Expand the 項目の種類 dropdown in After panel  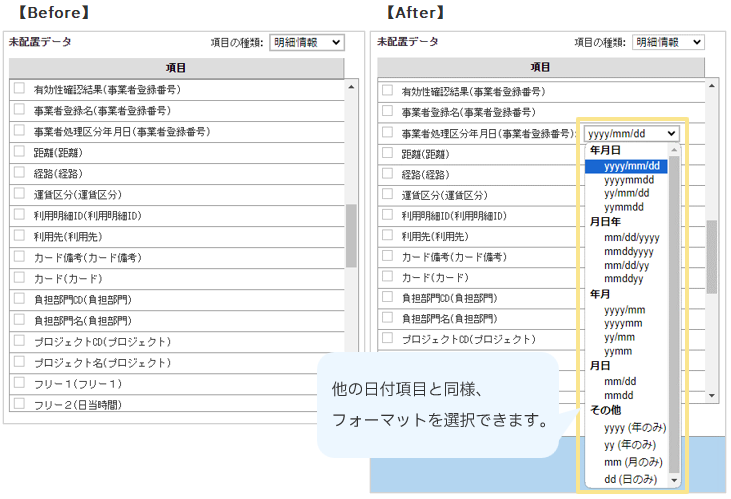coord(668,42)
